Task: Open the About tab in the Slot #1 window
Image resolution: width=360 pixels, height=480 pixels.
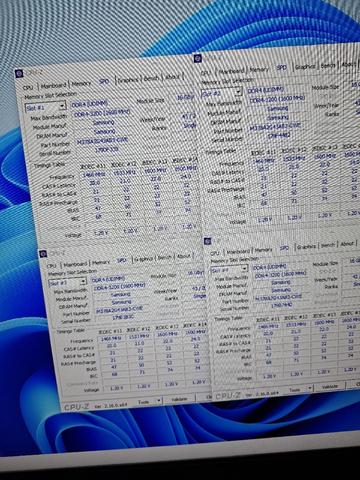Action: [x=173, y=77]
